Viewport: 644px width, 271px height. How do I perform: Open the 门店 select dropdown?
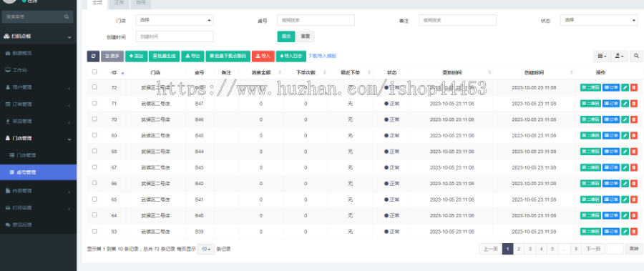(175, 20)
